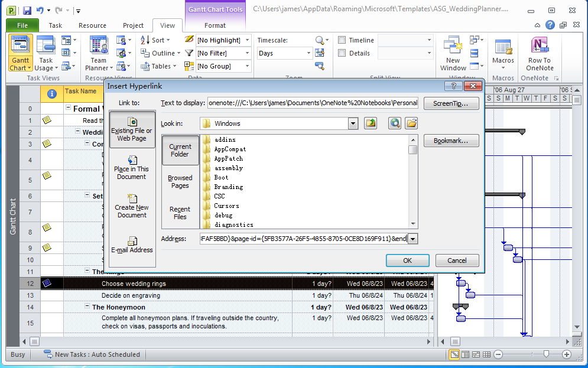Close the Insert Hyperlink dialog

click(x=473, y=86)
